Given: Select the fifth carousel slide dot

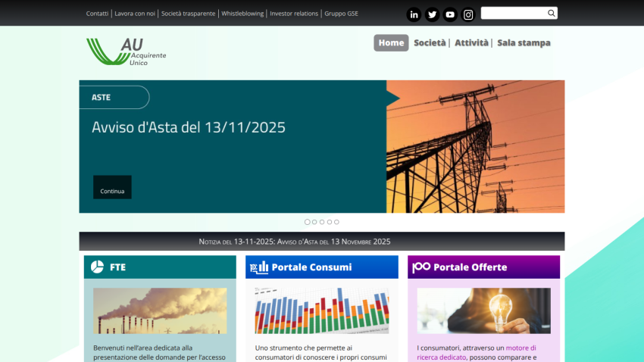Looking at the screenshot, I should point(337,222).
